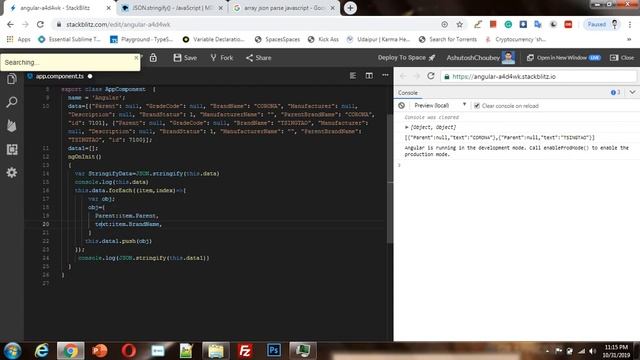Open the Preview (local) context dropdown
This screenshot has width=640, height=360.
click(x=440, y=105)
